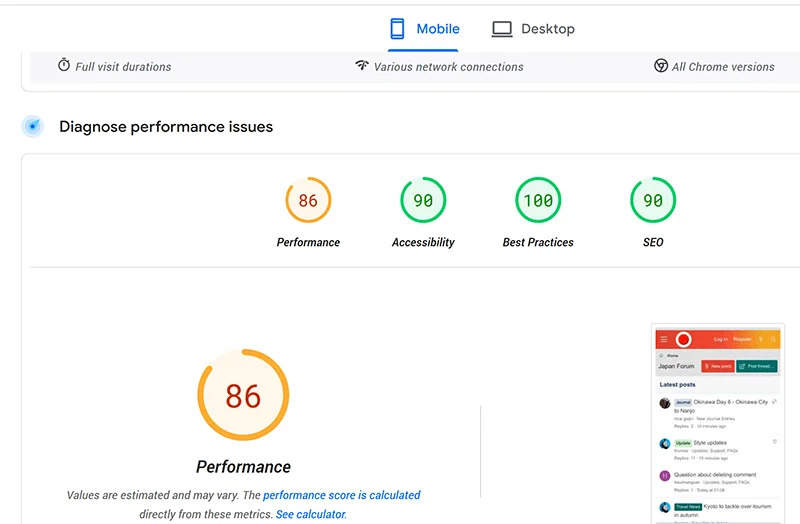
Task: Click the 'Diagnose performance issues' heading
Action: pos(166,127)
